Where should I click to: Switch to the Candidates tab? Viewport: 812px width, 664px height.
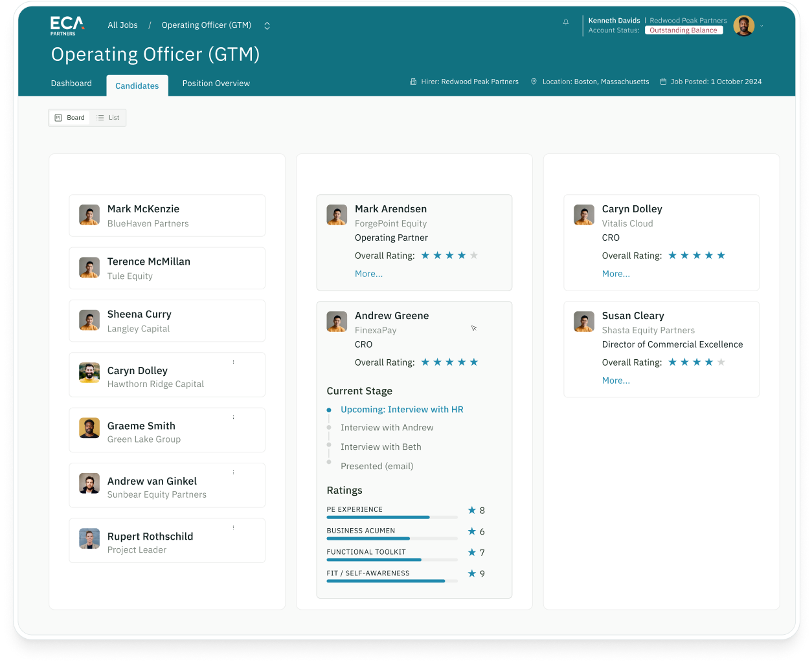[x=137, y=85]
